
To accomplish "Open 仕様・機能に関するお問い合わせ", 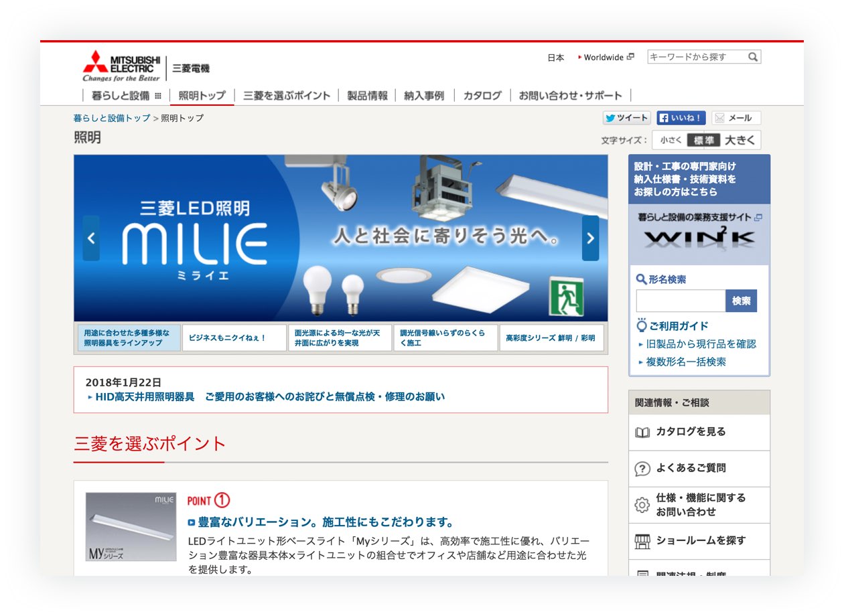I will click(x=699, y=504).
